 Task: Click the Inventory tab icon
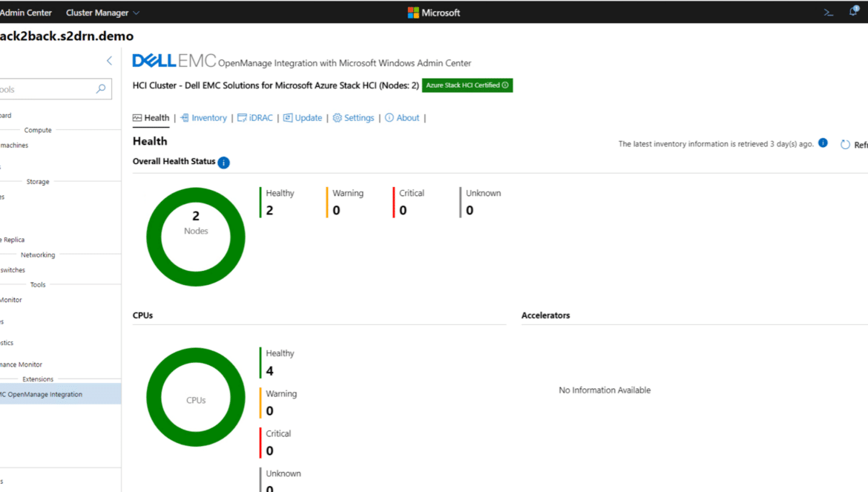(x=185, y=118)
